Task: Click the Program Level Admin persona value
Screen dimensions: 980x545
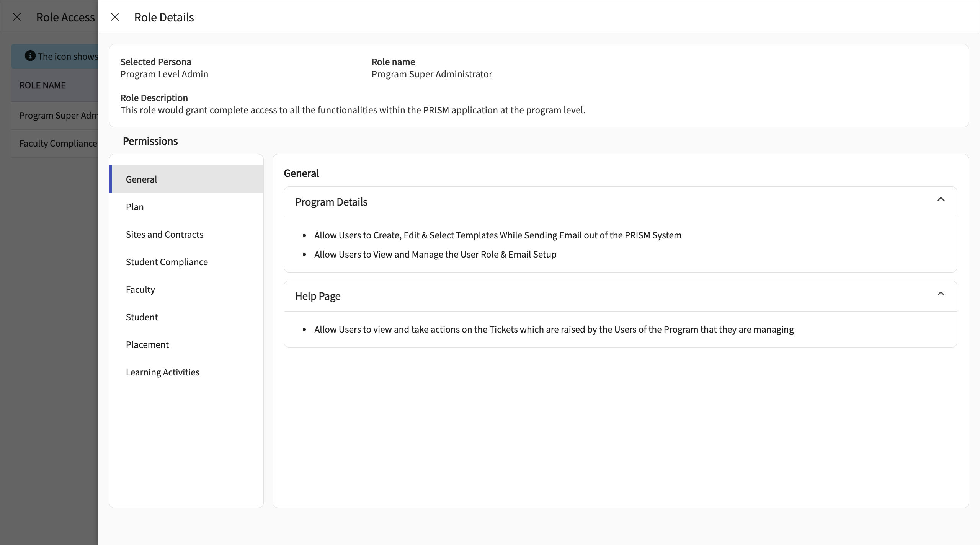Action: pos(164,74)
